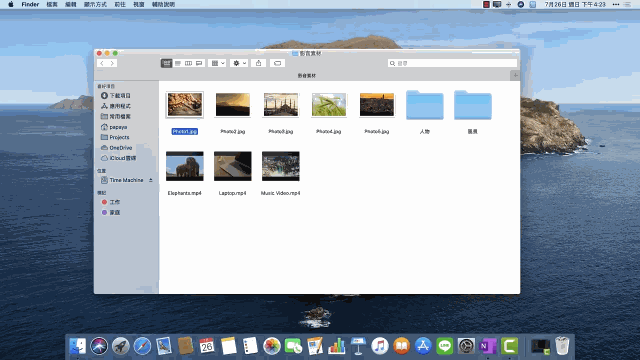Click the Finder search field
Image resolution: width=640 pixels, height=360 pixels.
[452, 63]
